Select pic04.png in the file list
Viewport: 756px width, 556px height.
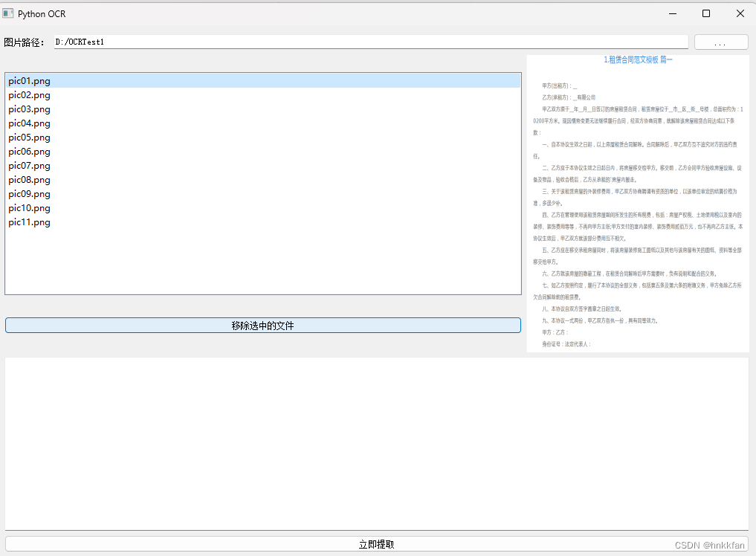pyautogui.click(x=263, y=123)
